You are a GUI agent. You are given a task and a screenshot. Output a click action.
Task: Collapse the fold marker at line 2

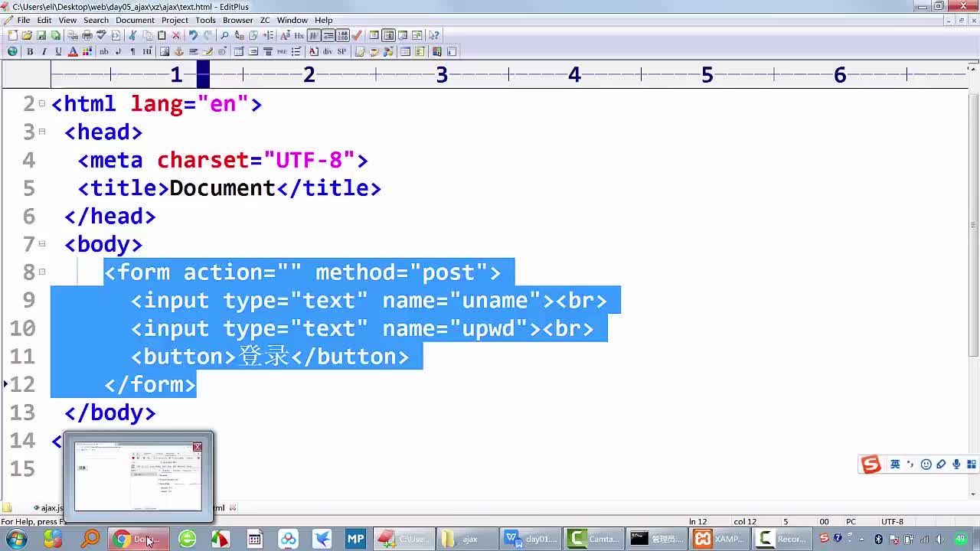[x=42, y=103]
